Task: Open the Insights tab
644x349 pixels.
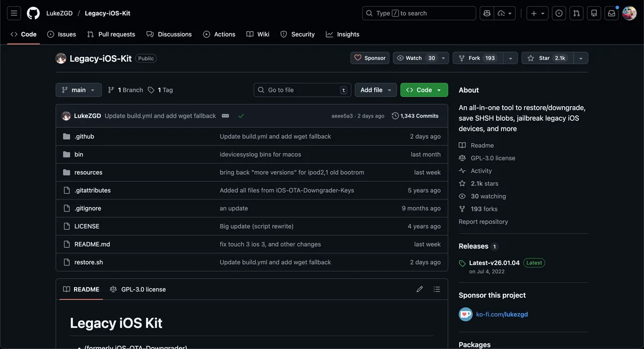Action: click(x=342, y=34)
